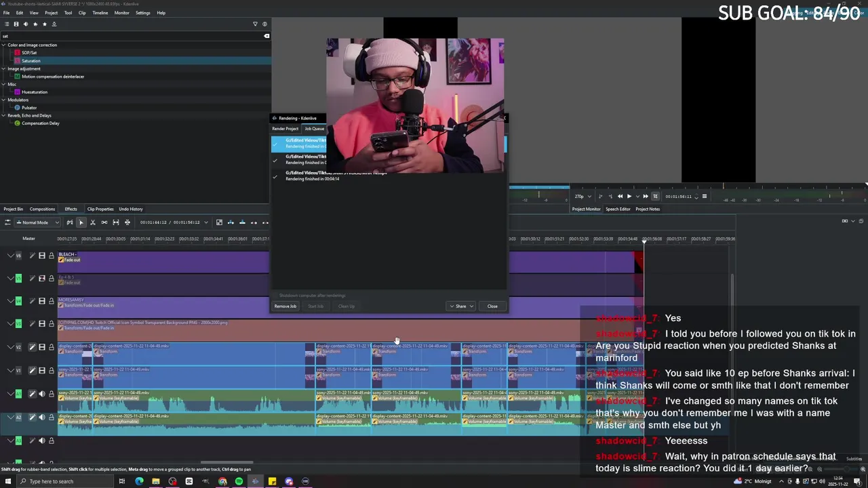868x488 pixels.
Task: Open the Undo History tab
Action: coord(130,209)
